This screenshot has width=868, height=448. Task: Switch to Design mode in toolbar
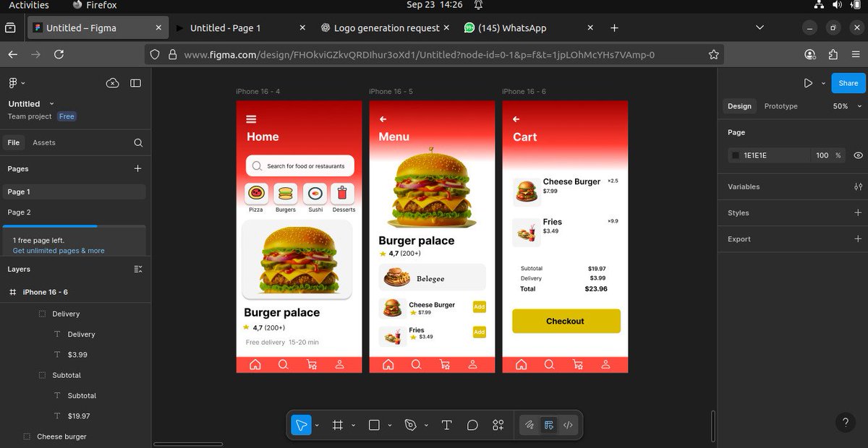[549, 425]
